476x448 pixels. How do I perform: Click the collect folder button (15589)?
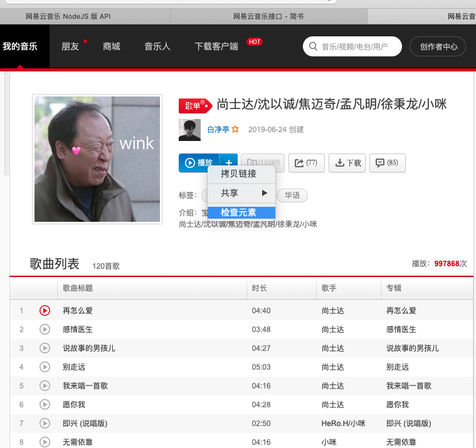click(x=263, y=163)
